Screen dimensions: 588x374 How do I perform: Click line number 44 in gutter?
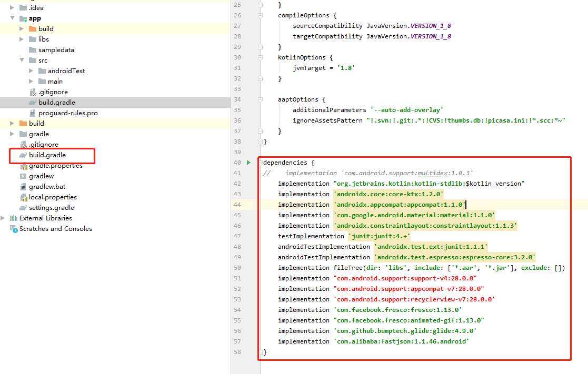pos(237,205)
